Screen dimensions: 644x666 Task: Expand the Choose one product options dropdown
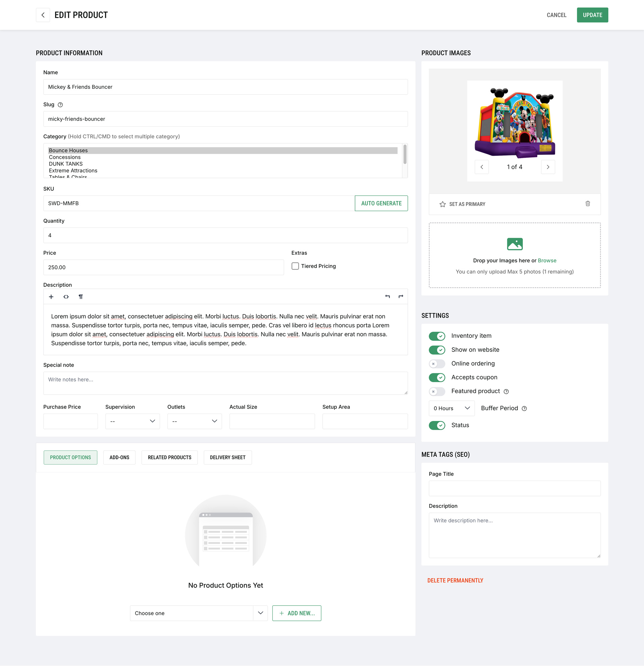click(x=199, y=613)
